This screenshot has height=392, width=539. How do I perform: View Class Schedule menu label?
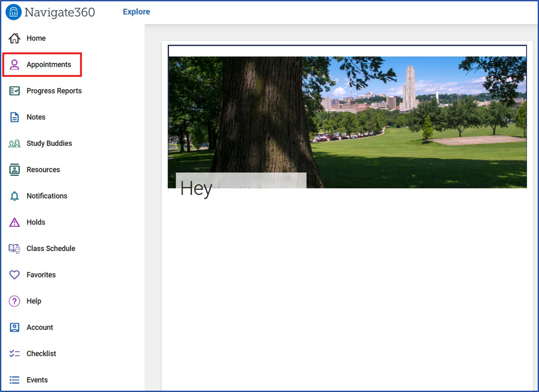pyautogui.click(x=51, y=249)
